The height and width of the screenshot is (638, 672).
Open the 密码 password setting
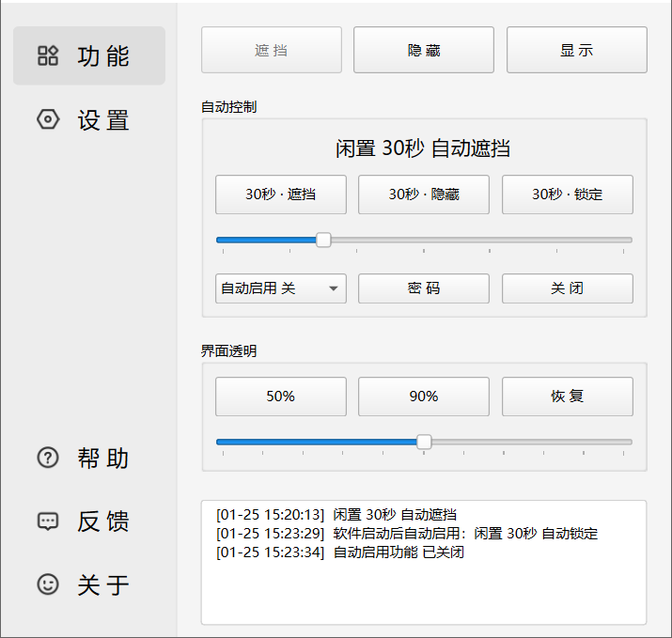pos(424,288)
